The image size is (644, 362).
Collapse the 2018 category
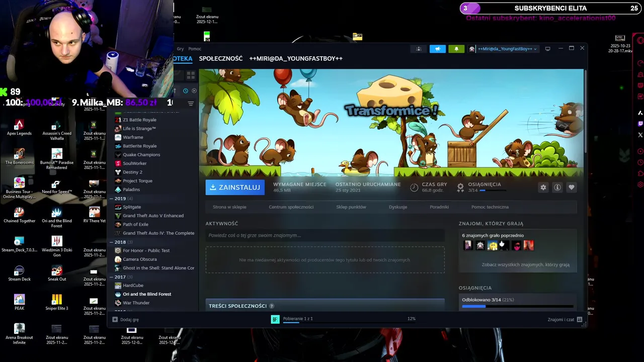[112, 242]
